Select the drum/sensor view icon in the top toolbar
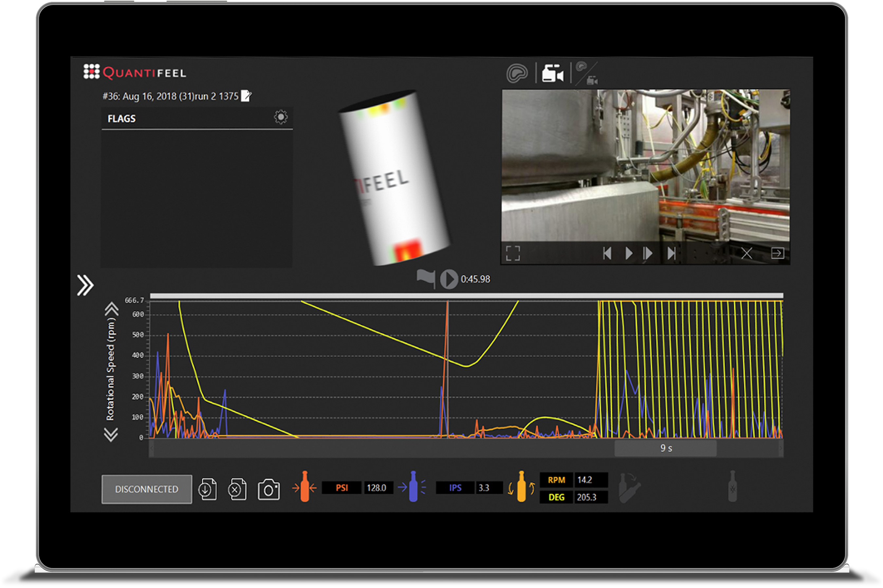The height and width of the screenshot is (588, 883). (518, 73)
